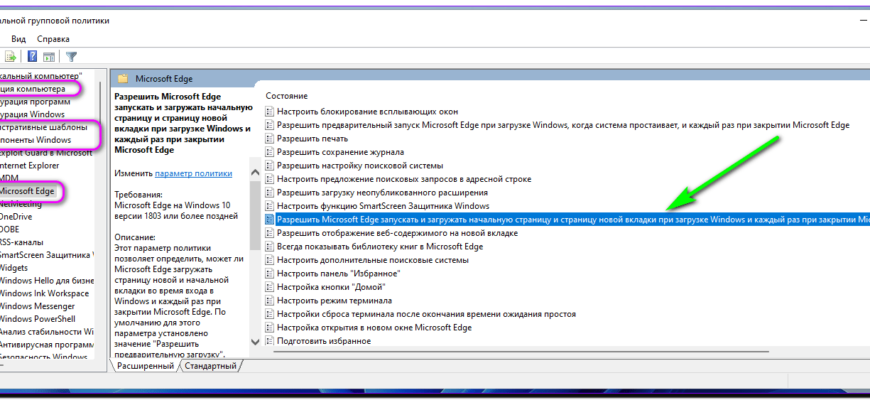The height and width of the screenshot is (400, 870).
Task: Select Internet Explorer in the tree
Action: click(x=29, y=165)
